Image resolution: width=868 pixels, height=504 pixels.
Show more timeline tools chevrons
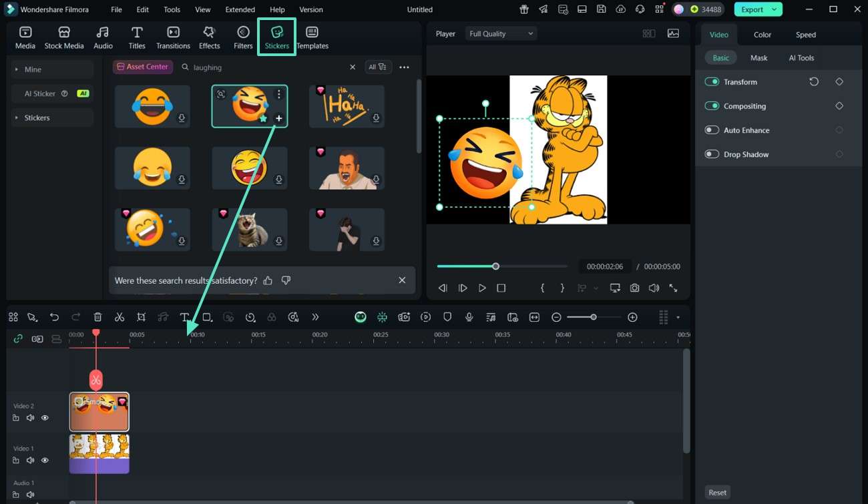tap(315, 317)
